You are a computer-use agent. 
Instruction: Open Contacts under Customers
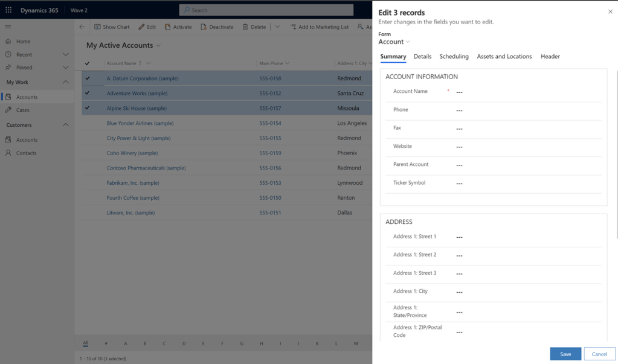(x=26, y=153)
